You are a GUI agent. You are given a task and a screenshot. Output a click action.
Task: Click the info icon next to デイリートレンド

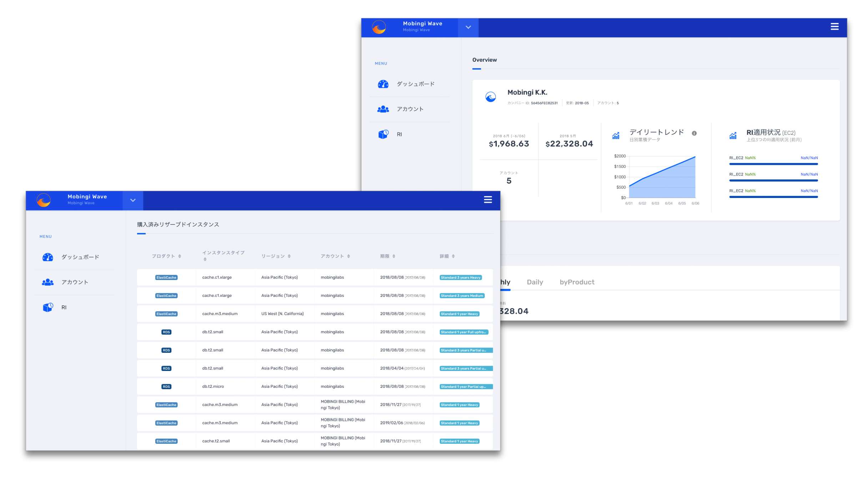click(x=694, y=133)
